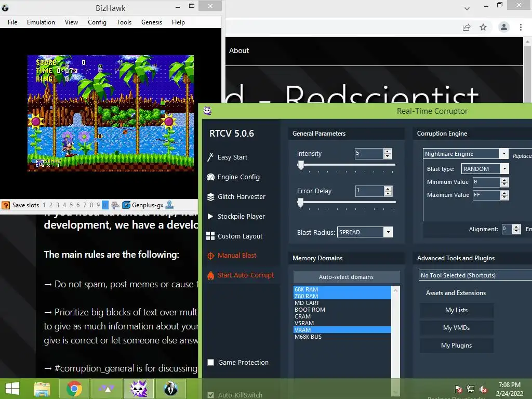
Task: Increase Alignment stepper value
Action: tap(516, 227)
